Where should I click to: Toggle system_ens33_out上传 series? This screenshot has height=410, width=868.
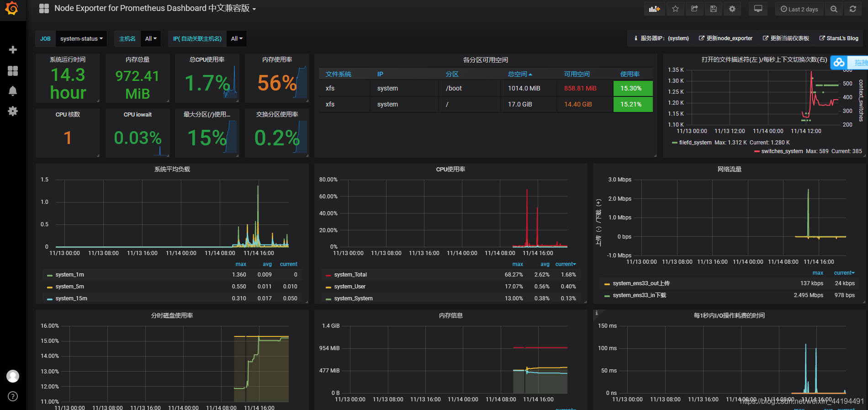click(641, 283)
